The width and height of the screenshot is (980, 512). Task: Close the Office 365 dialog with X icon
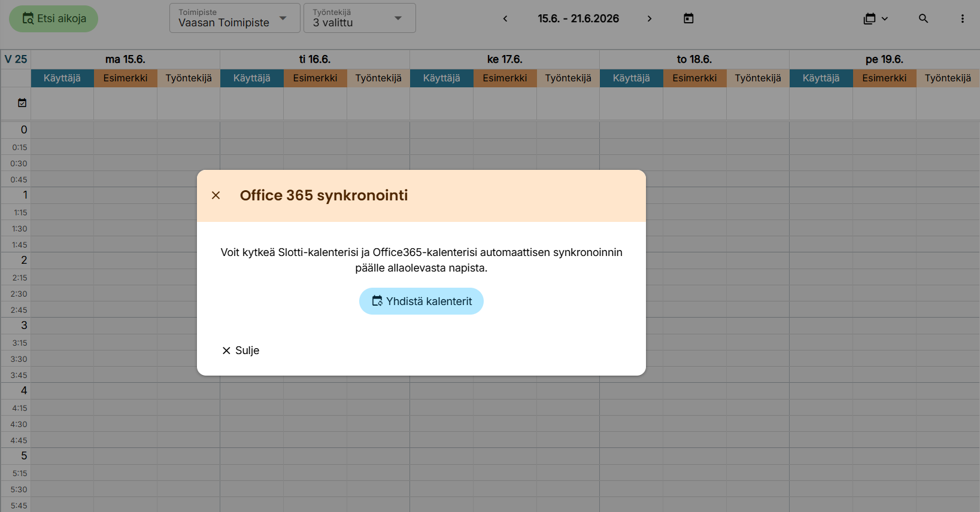click(216, 196)
